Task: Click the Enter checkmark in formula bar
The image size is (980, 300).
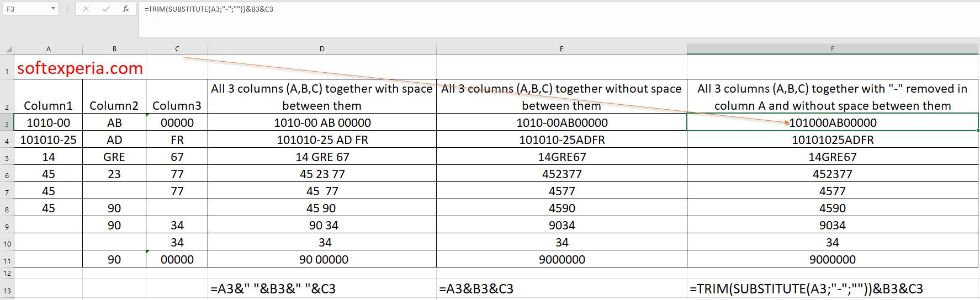Action: 105,9
